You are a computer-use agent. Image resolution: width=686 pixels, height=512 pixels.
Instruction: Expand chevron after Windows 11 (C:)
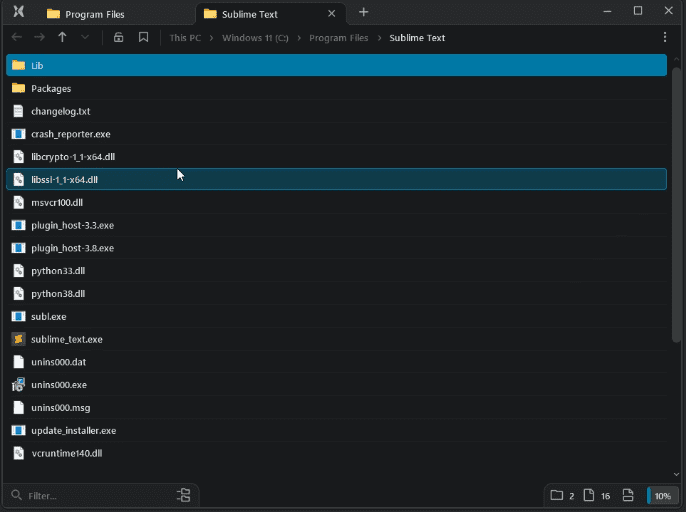(299, 38)
